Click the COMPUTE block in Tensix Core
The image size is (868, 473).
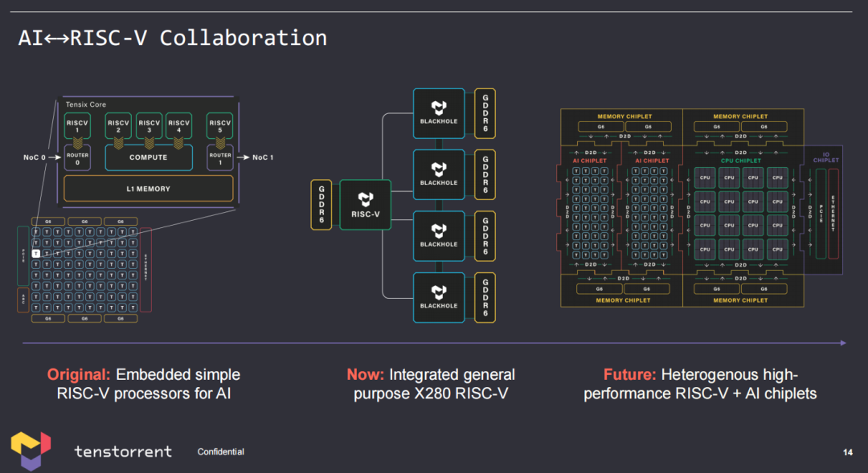click(149, 157)
